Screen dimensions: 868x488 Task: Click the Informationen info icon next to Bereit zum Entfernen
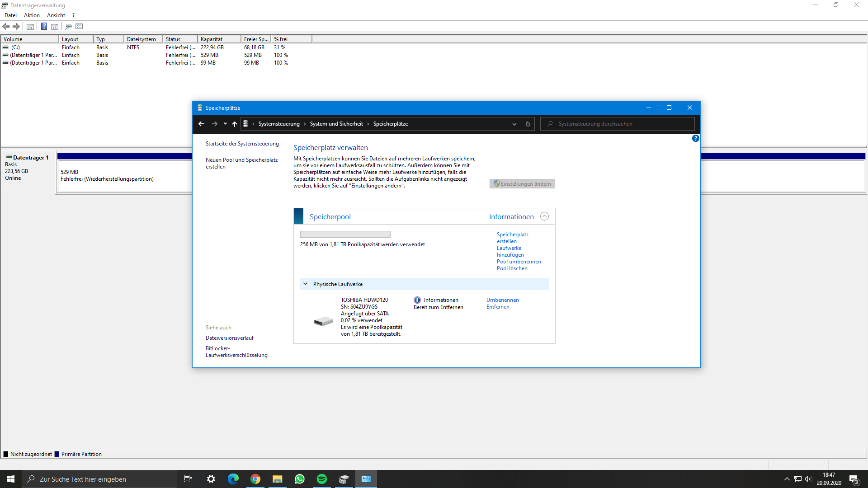coord(416,300)
